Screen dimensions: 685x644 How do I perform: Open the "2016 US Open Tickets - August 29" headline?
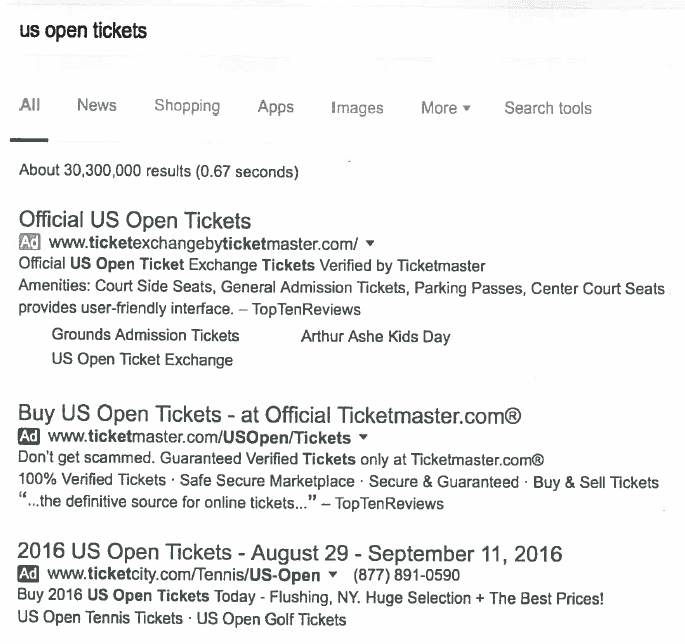coord(290,553)
